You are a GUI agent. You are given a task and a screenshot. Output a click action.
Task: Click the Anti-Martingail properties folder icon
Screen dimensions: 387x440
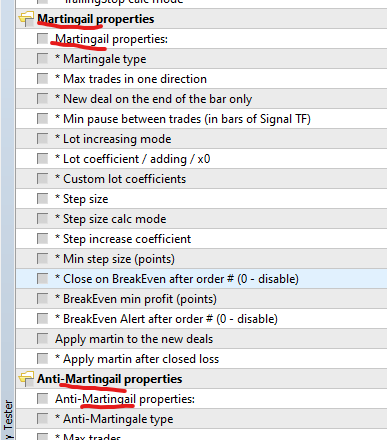[26, 379]
